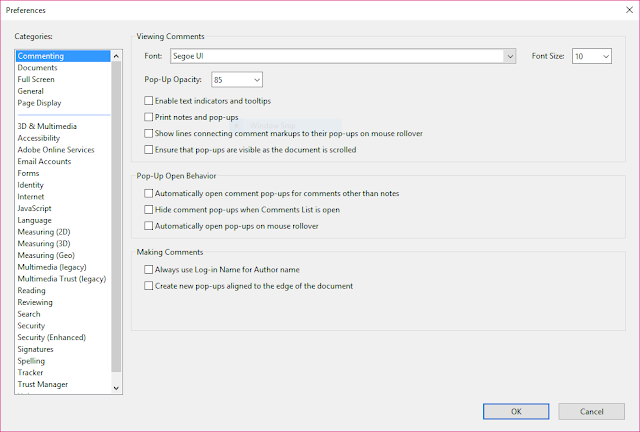
Task: Select the Commenting category
Action: coord(63,56)
